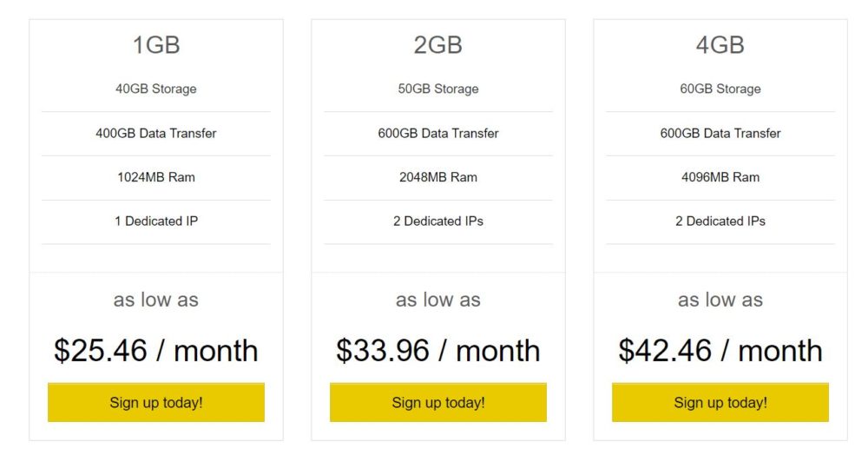Click the 4096MB Ram row
The image size is (868, 455).
[720, 178]
